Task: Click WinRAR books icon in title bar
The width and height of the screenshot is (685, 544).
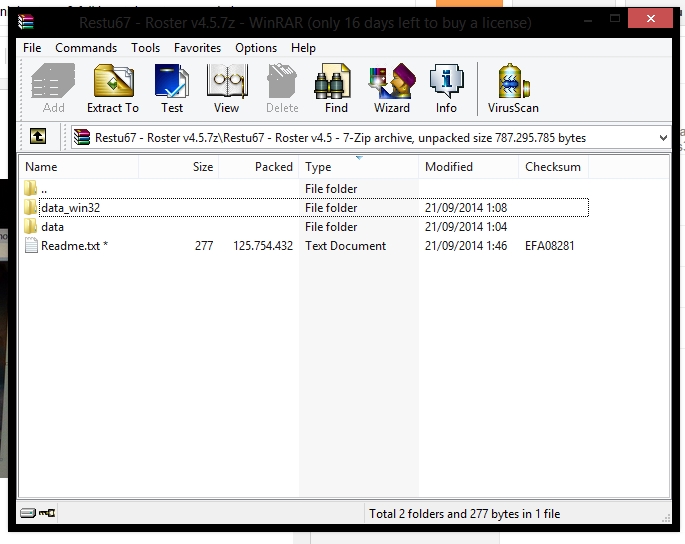Action: 26,21
